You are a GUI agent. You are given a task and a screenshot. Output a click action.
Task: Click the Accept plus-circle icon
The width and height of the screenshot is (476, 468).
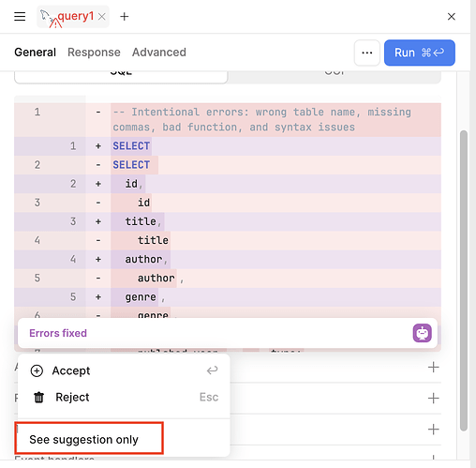pyautogui.click(x=37, y=370)
